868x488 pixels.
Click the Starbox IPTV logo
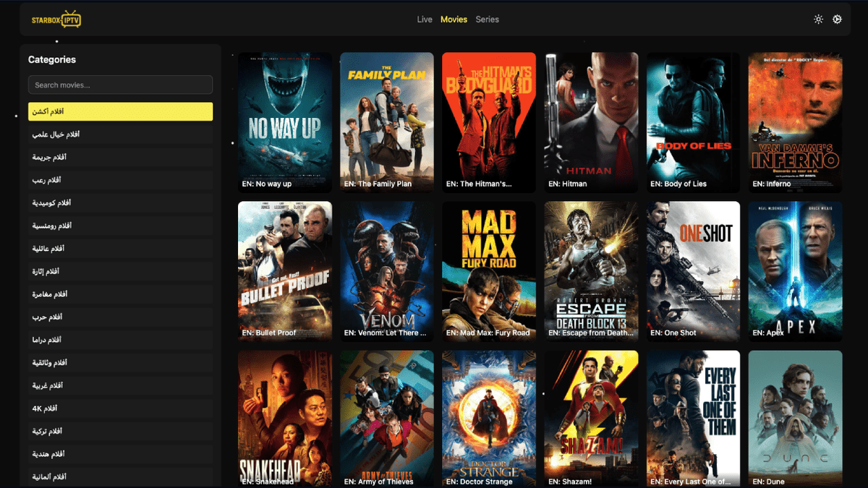coord(56,20)
